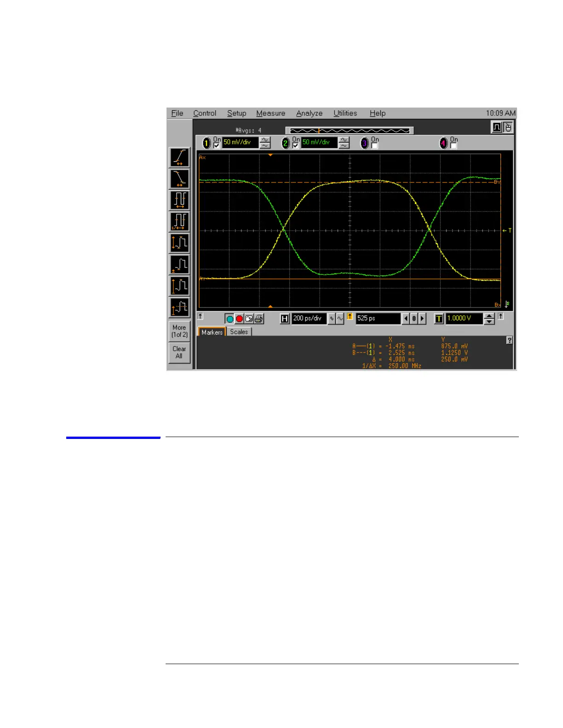Click the orange delay reference arrow icon
The height and width of the screenshot is (728, 563).
[350, 317]
